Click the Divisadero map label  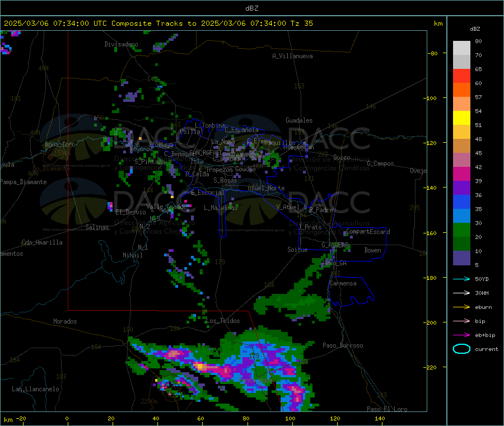click(x=121, y=44)
